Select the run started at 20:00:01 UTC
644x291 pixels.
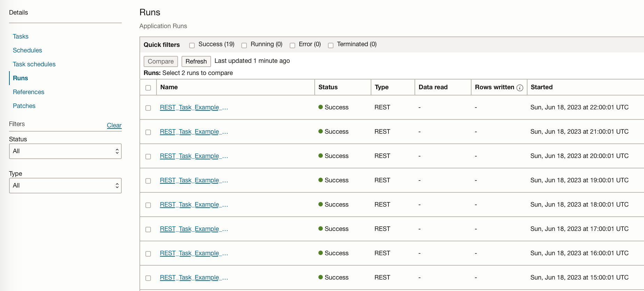(148, 157)
